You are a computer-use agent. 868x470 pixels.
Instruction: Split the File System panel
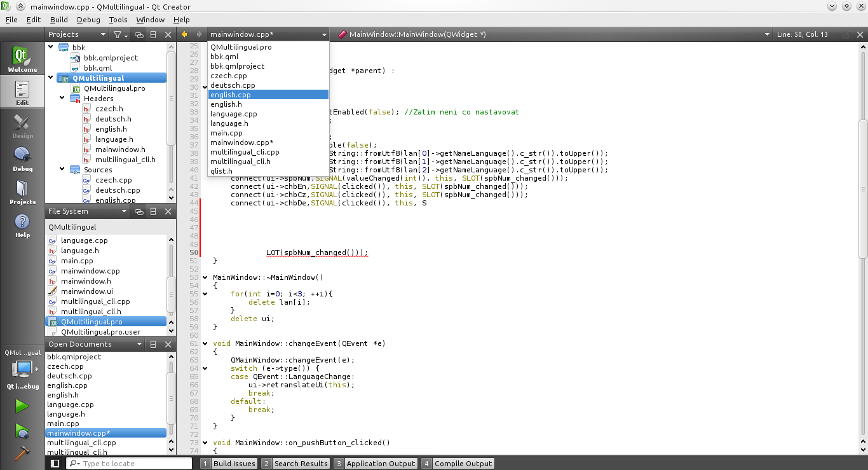[153, 211]
